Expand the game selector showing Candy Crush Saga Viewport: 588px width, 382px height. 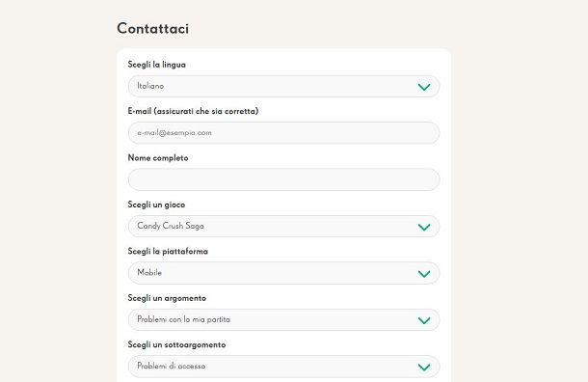coord(283,227)
